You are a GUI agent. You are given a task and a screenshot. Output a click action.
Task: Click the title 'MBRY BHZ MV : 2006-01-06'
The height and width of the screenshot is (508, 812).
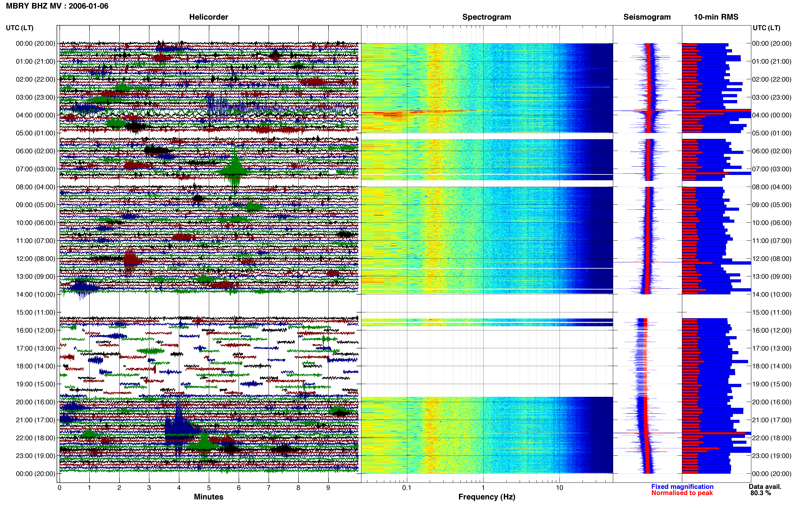[x=57, y=6]
